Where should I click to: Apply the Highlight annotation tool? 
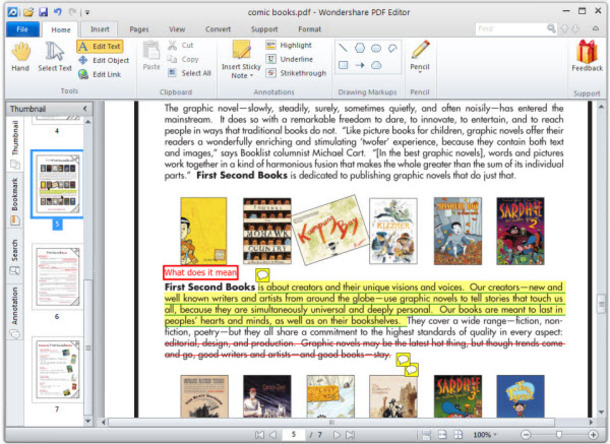(289, 45)
